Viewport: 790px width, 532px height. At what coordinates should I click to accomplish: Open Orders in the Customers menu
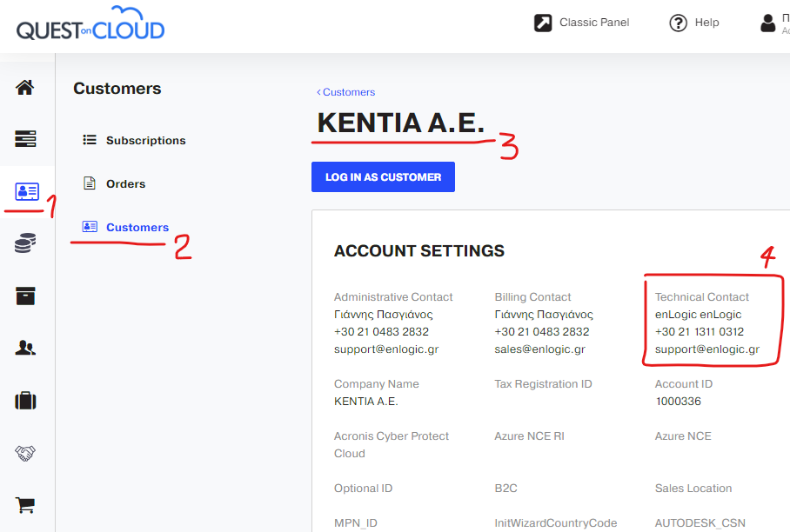[x=125, y=183]
